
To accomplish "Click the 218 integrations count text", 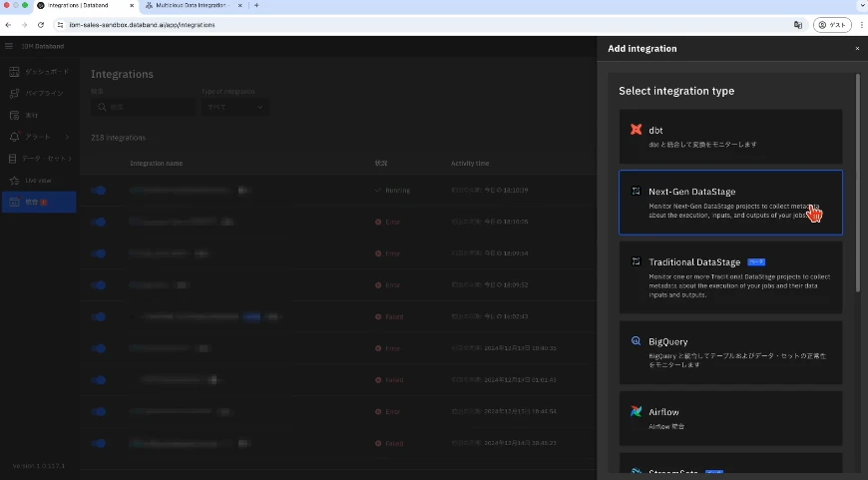I will pyautogui.click(x=119, y=138).
